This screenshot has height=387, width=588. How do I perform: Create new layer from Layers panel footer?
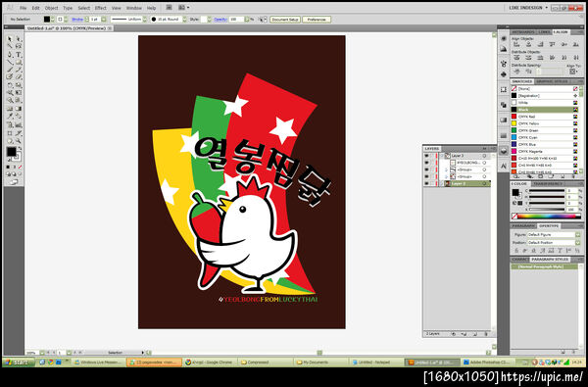point(474,333)
